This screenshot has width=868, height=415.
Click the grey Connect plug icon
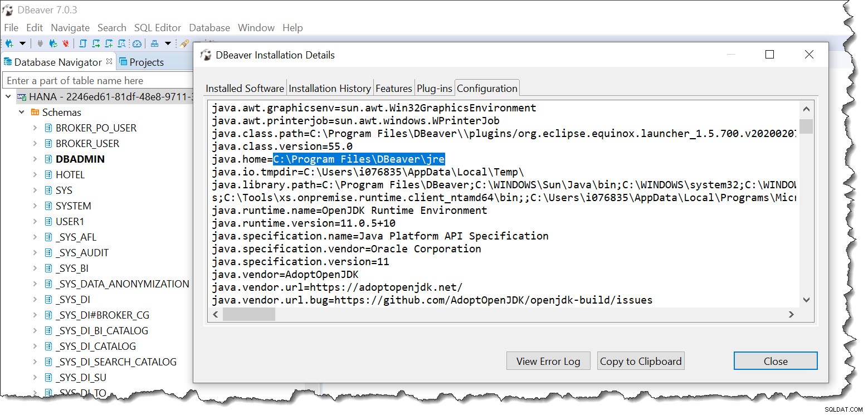point(40,43)
